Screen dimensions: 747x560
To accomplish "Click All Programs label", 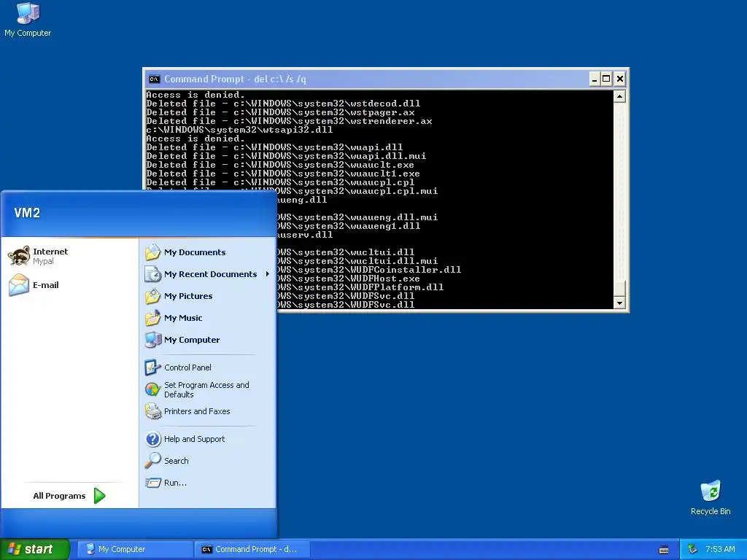I will pyautogui.click(x=59, y=496).
